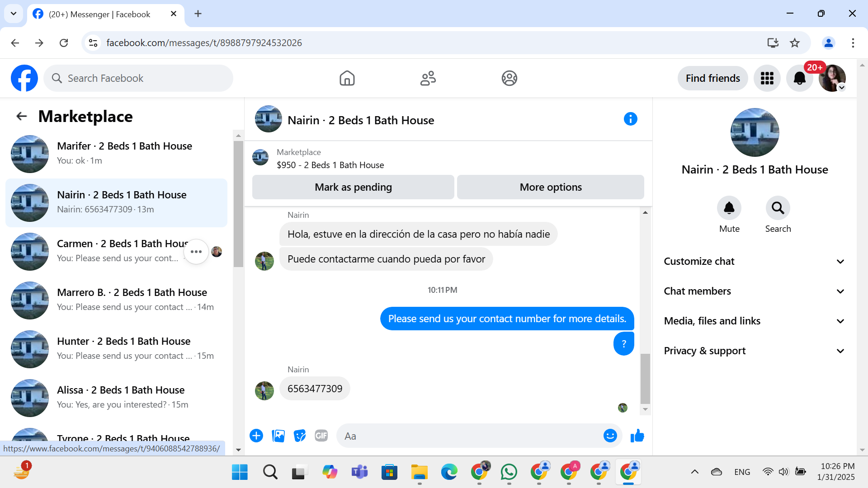
Task: Click Mark as pending button
Action: tap(353, 187)
